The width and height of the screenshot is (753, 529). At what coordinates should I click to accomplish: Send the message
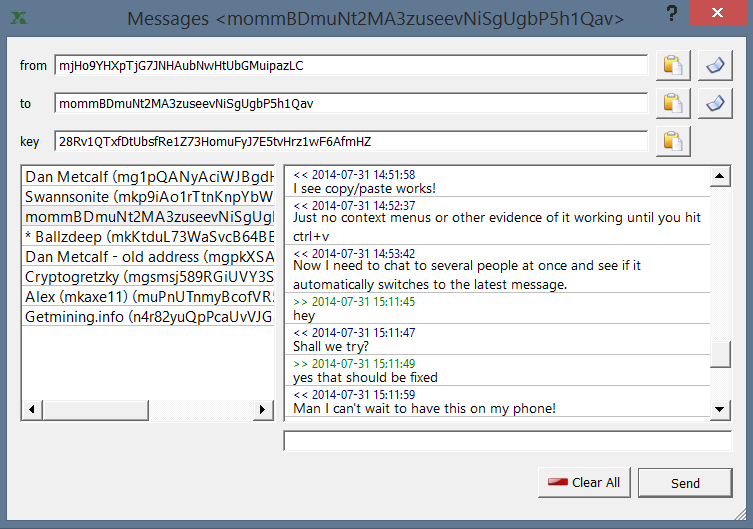tap(685, 483)
